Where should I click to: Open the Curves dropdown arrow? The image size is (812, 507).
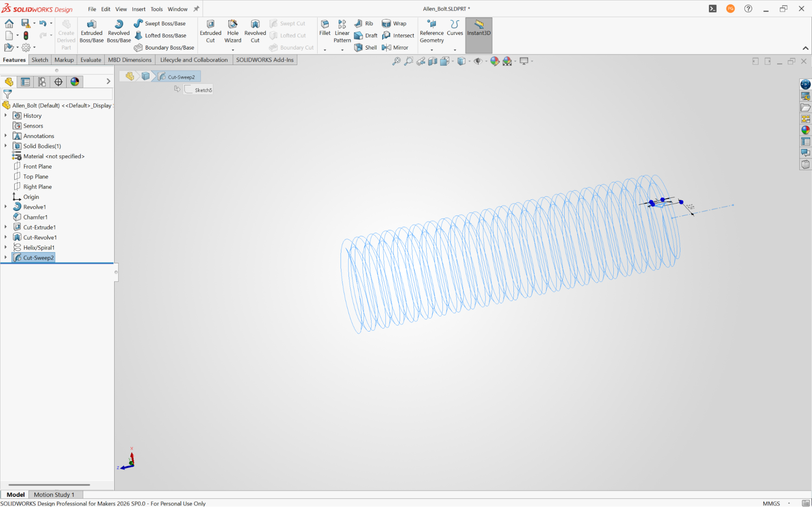click(x=455, y=50)
